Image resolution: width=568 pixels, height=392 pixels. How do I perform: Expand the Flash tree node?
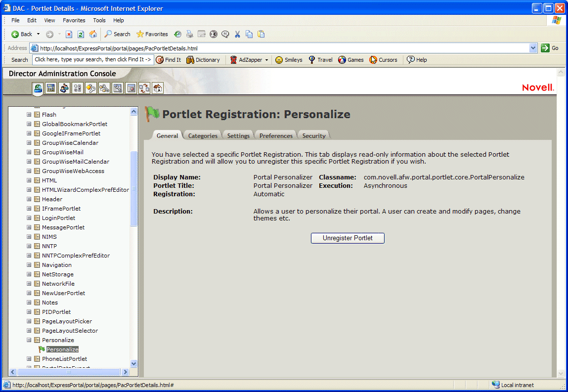tap(29, 115)
